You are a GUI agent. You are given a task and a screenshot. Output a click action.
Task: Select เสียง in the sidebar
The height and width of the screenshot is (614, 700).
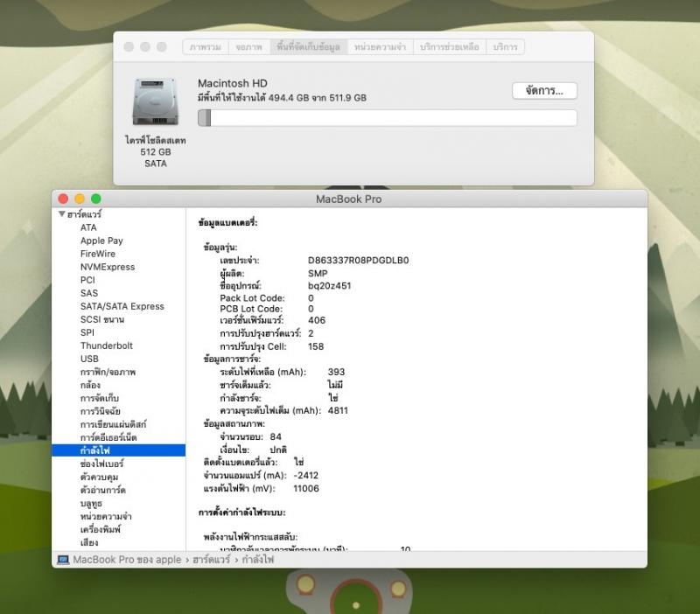click(89, 542)
